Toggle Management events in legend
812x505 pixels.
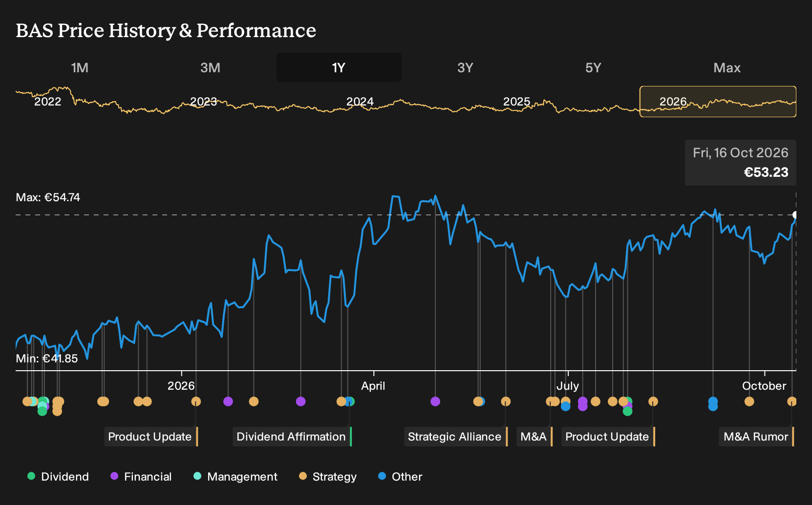[235, 477]
